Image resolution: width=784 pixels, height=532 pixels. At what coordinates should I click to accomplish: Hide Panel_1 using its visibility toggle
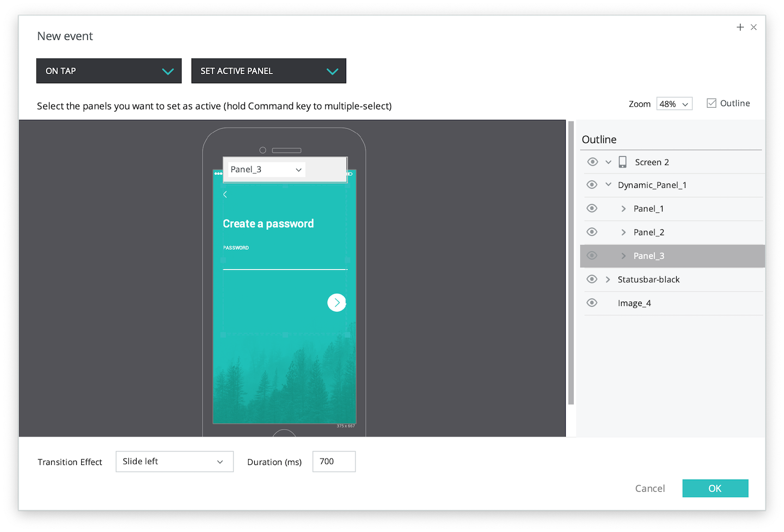coord(592,209)
